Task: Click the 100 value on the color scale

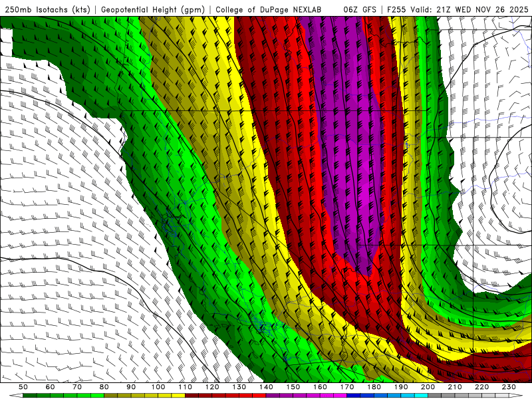Action: pos(158,387)
